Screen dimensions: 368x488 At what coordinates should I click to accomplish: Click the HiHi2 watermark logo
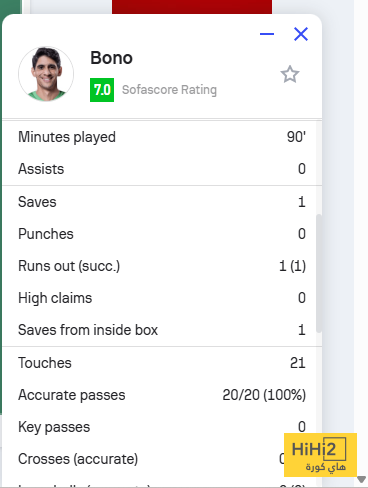[x=320, y=455]
